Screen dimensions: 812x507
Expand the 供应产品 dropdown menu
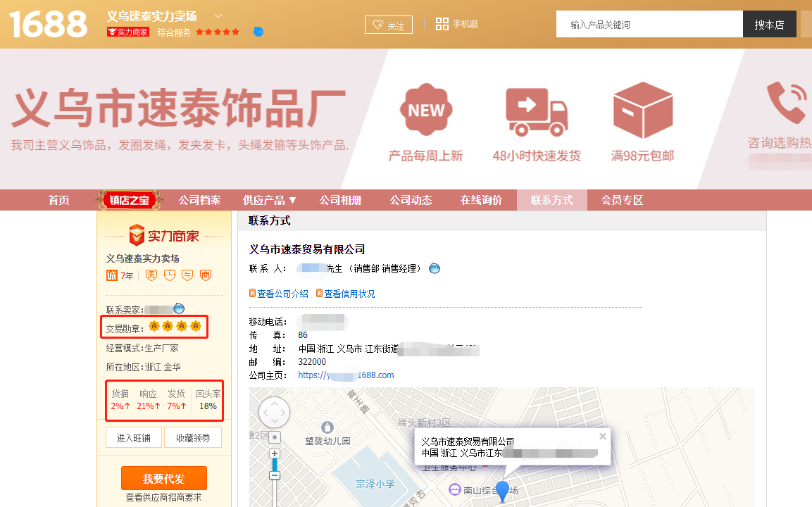click(x=269, y=200)
